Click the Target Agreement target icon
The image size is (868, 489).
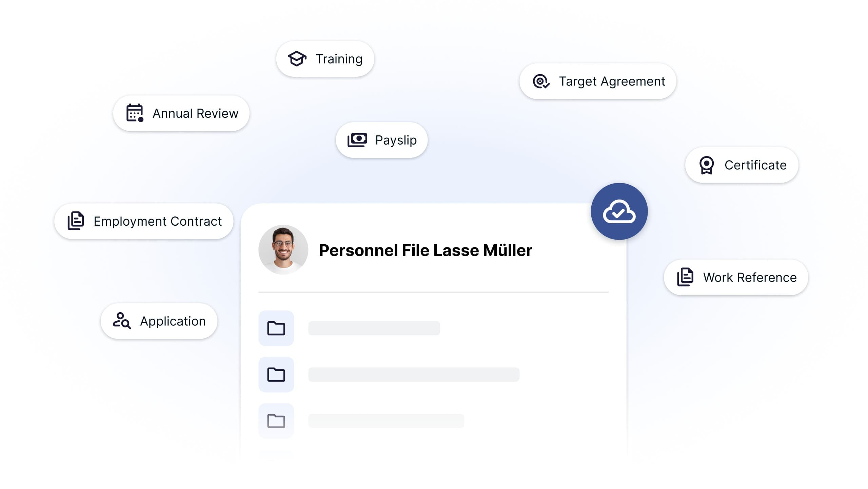click(541, 81)
